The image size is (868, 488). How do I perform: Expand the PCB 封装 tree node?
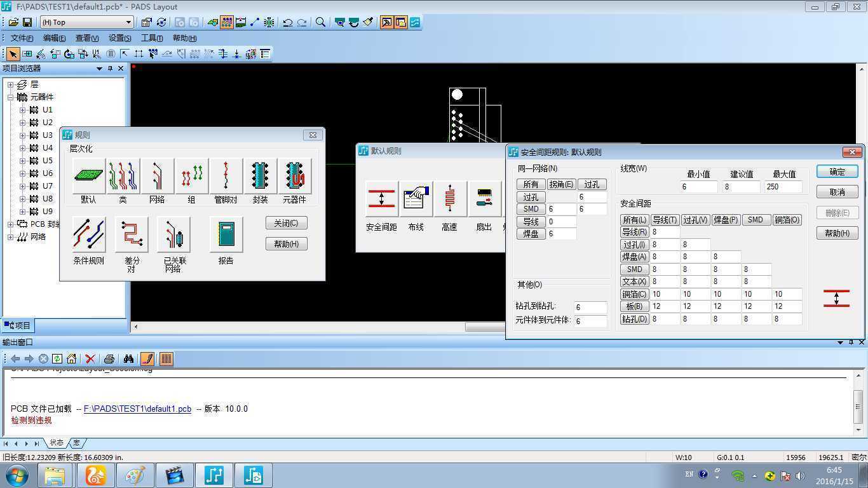pyautogui.click(x=11, y=224)
